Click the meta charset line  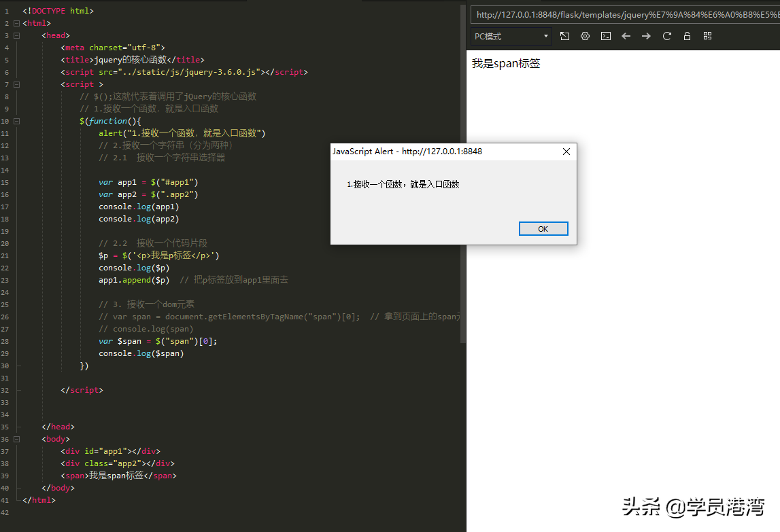113,48
